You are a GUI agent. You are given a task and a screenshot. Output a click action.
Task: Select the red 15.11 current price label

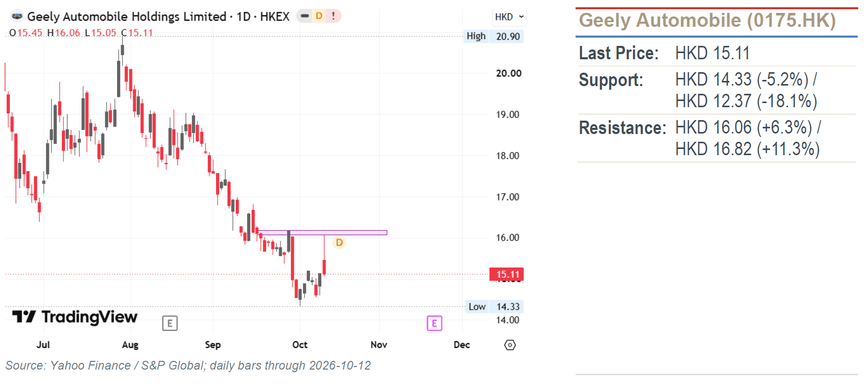[x=506, y=274]
